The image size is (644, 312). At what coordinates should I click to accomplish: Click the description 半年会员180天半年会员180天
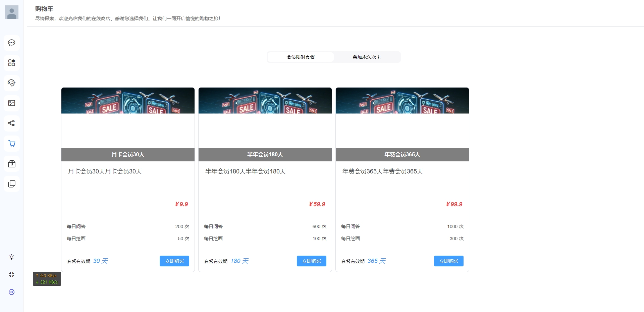[x=246, y=171]
